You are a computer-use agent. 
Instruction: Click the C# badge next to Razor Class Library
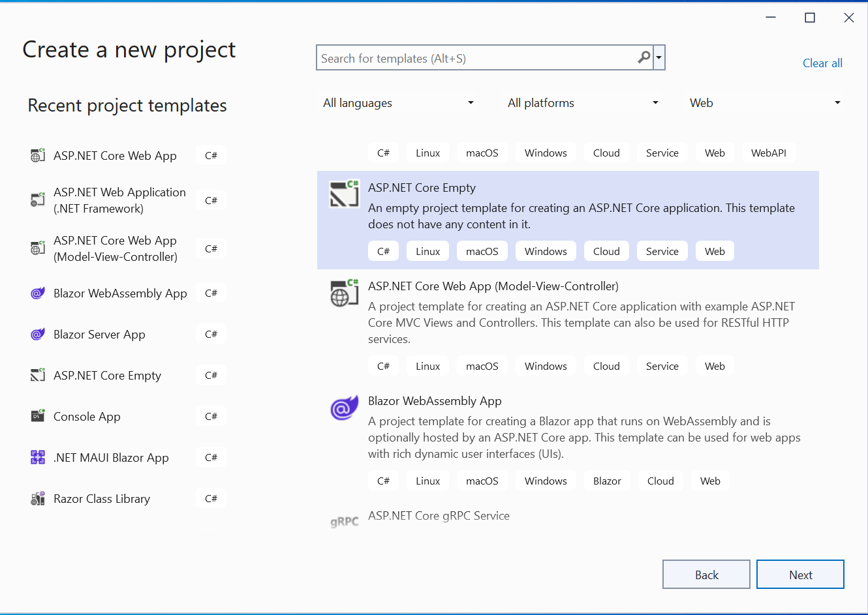(x=211, y=498)
